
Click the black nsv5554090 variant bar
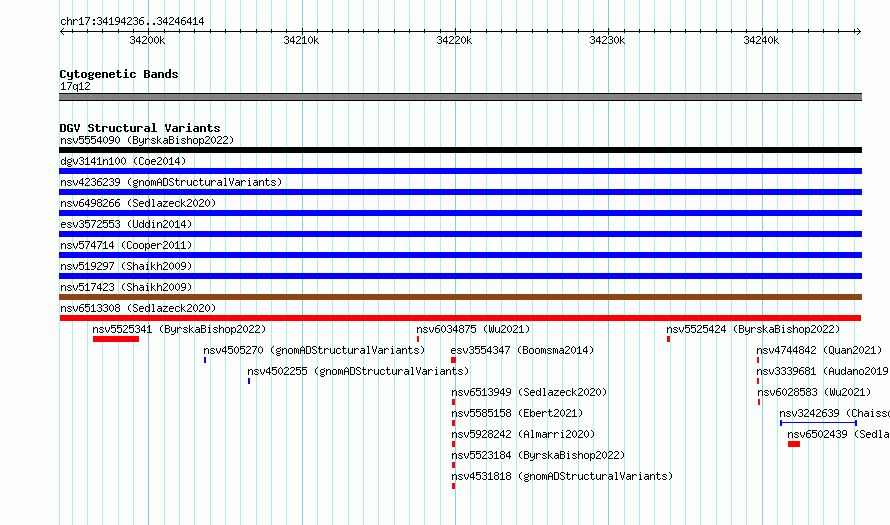pos(460,150)
